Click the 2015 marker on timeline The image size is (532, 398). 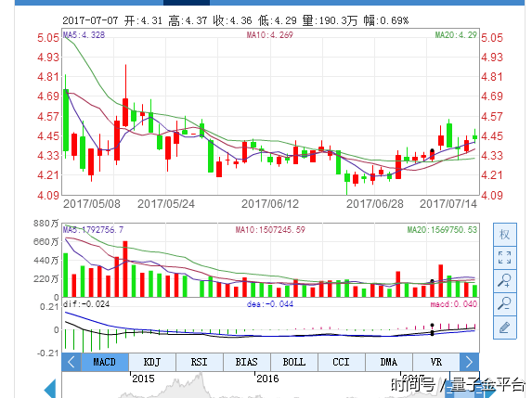coord(143,379)
